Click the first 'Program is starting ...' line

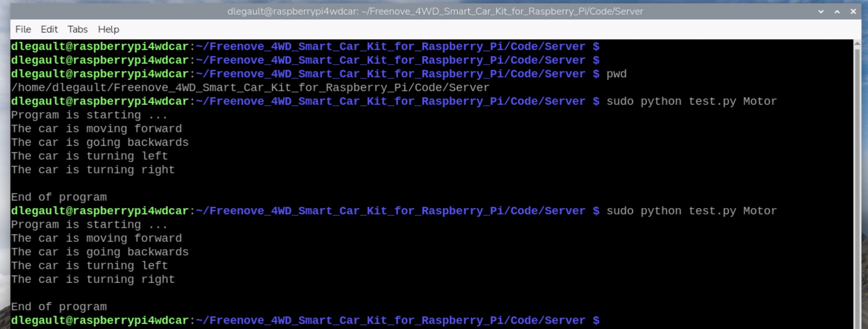(89, 115)
